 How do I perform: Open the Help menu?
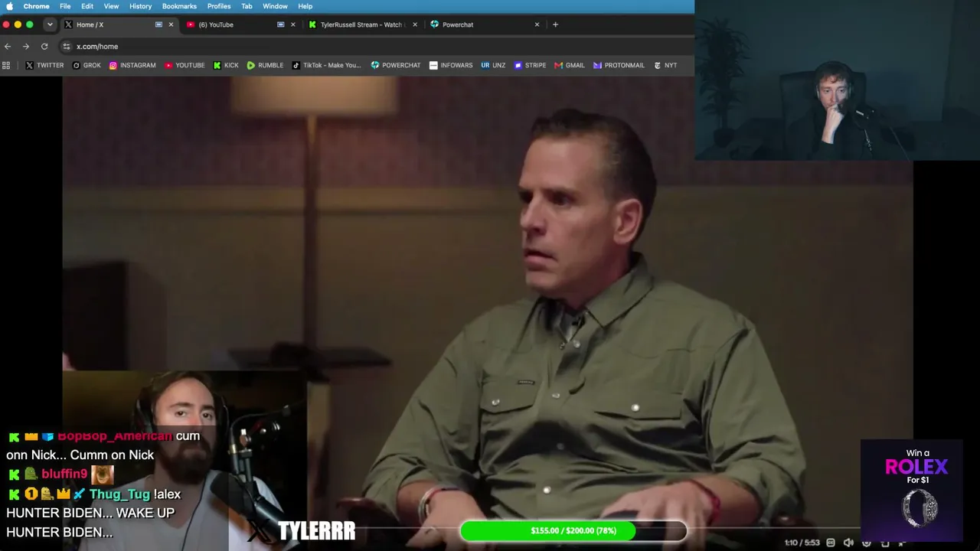305,6
